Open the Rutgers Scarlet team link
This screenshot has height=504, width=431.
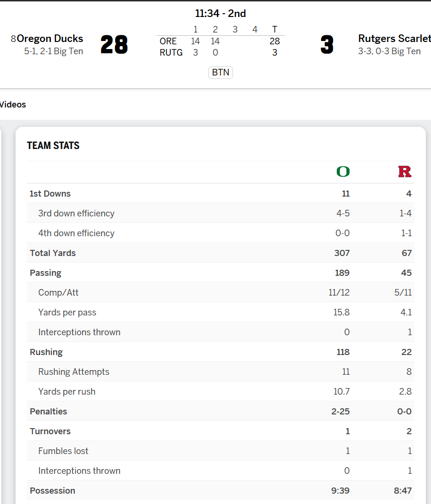pos(394,39)
